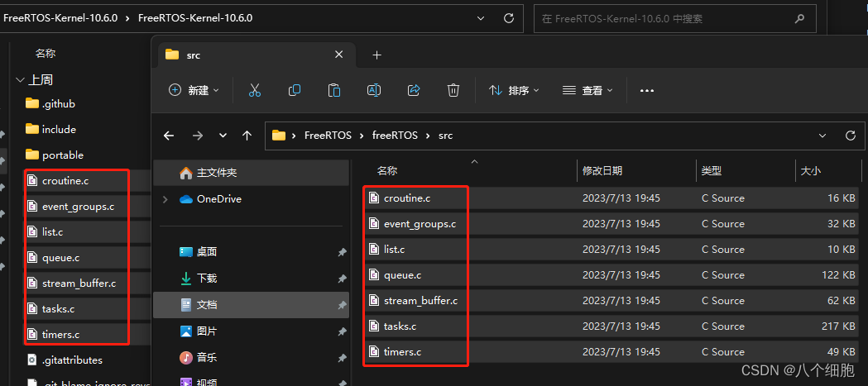This screenshot has height=386, width=868.
Task: Click the search magnifier in back window
Action: click(x=799, y=18)
